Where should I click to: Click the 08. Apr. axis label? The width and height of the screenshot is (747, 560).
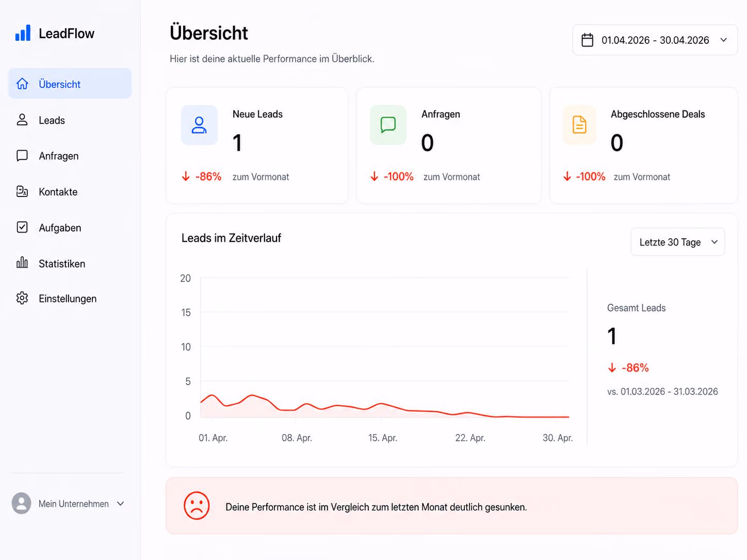(297, 438)
